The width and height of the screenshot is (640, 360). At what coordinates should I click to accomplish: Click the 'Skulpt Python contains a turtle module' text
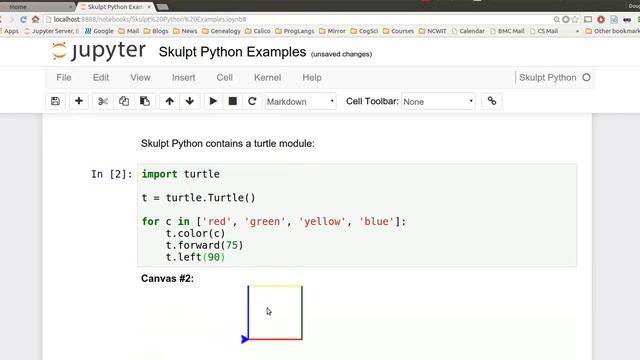coord(228,144)
